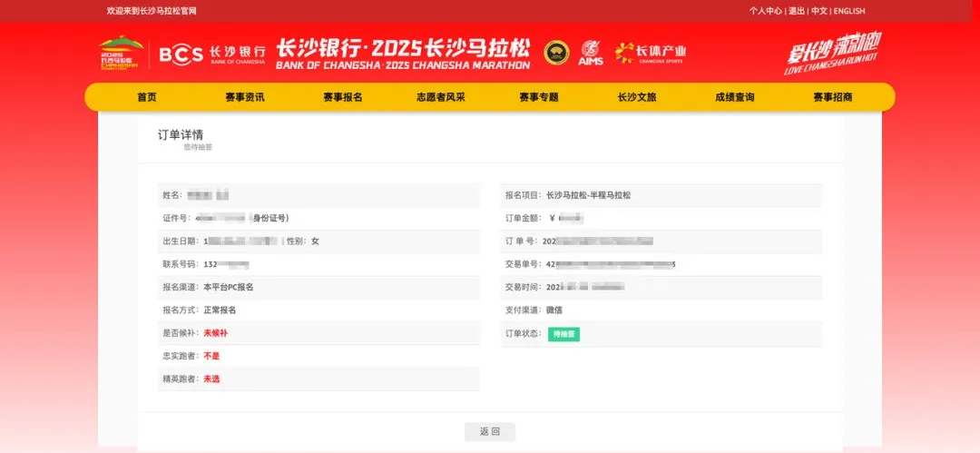
Task: Open the 长沙文旅 menu item
Action: coord(637,98)
